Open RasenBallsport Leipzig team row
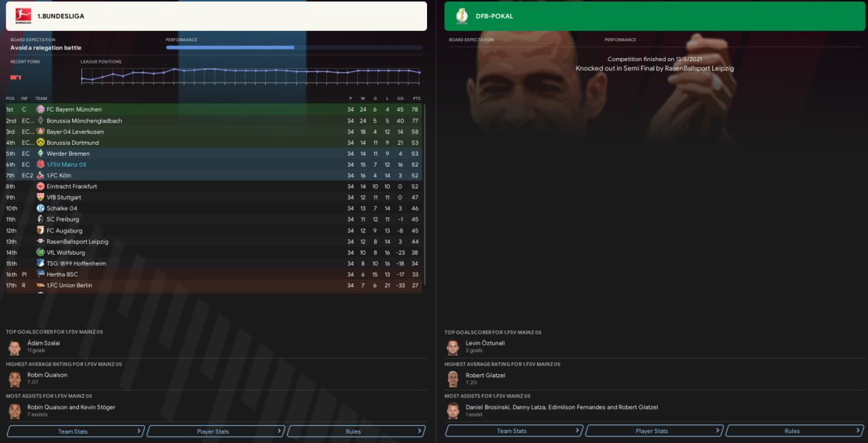The height and width of the screenshot is (443, 868). pos(214,242)
